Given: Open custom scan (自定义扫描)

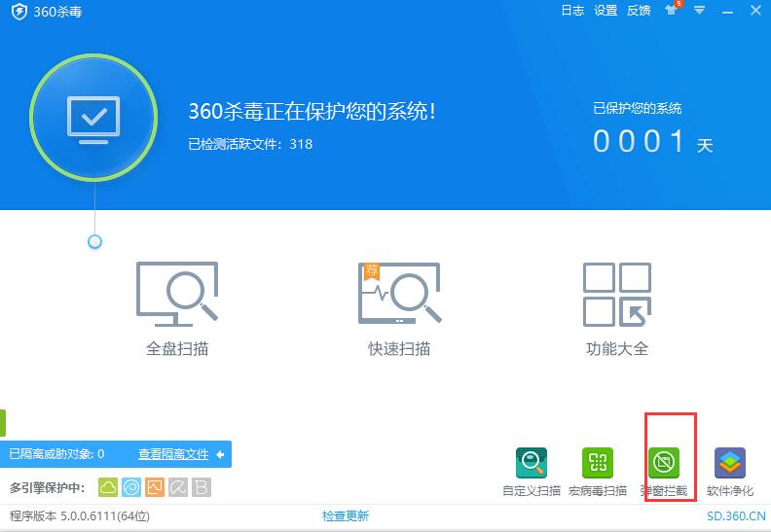Looking at the screenshot, I should pos(532,472).
